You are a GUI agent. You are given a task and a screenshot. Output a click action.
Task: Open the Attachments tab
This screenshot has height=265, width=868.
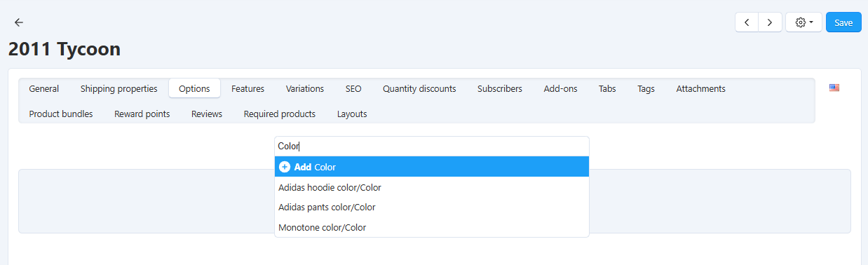coord(701,88)
